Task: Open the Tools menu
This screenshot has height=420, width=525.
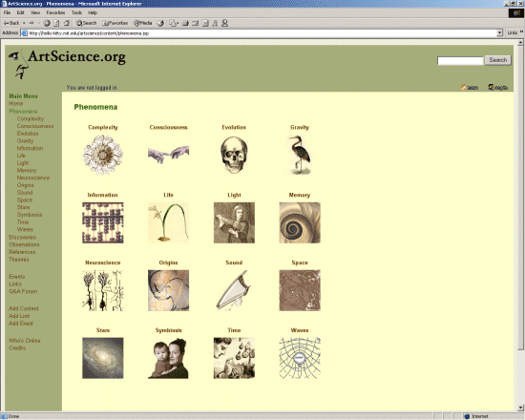Action: (76, 12)
